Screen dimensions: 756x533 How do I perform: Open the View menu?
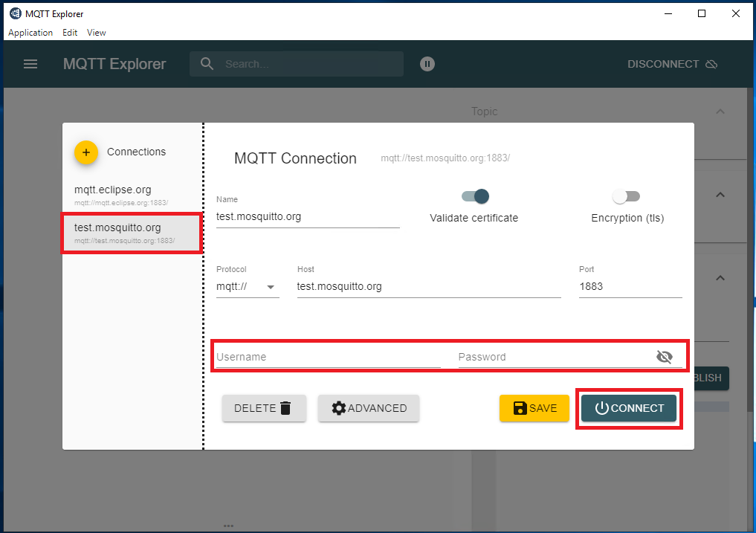coord(97,32)
